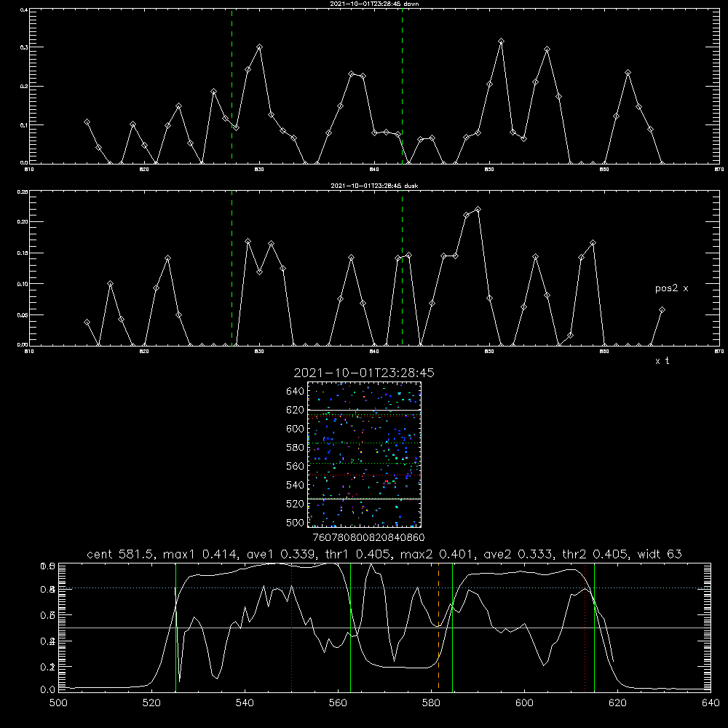Select the "x t" label below dusk plot

pyautogui.click(x=662, y=361)
